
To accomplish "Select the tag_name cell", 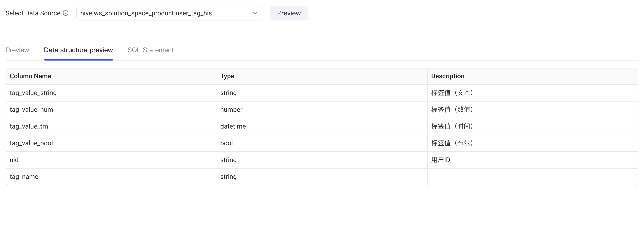I will tap(111, 177).
